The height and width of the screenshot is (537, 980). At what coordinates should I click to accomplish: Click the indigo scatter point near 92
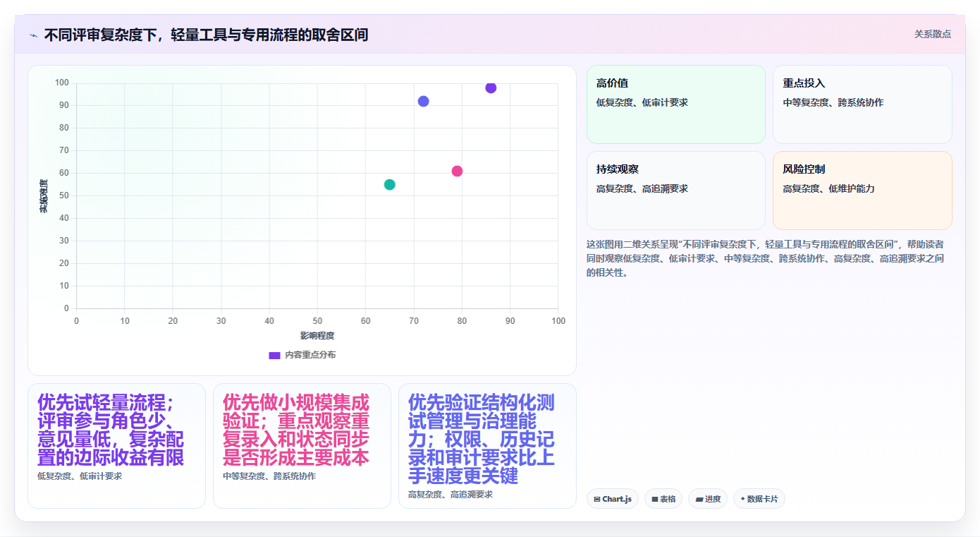[423, 101]
